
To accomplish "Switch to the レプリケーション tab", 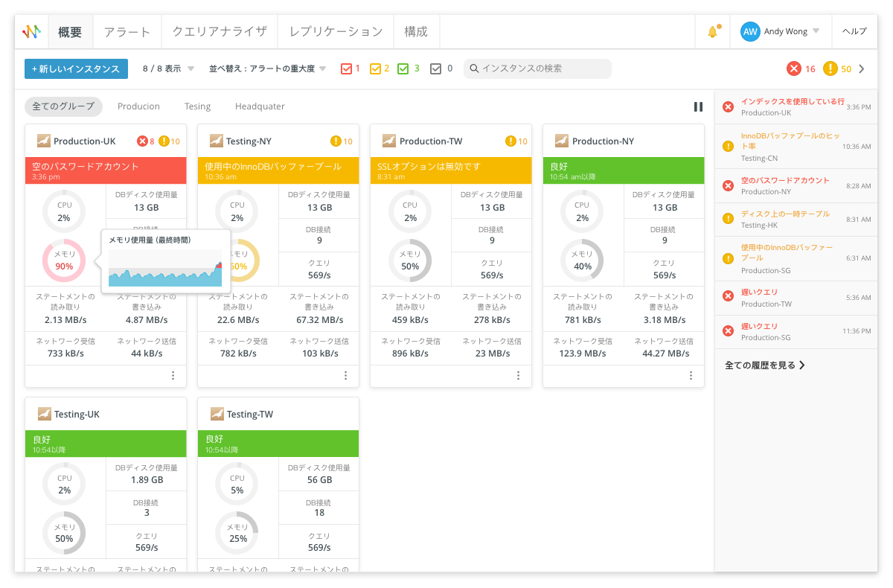I will click(x=336, y=32).
